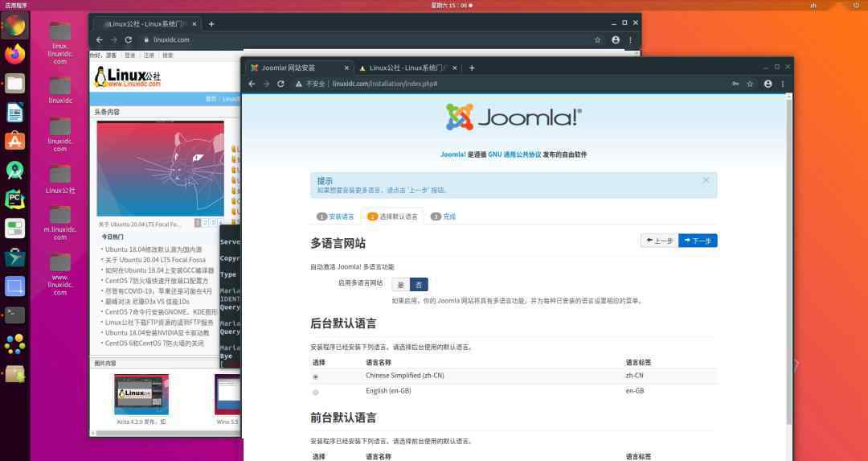868x461 pixels.
Task: Open step 1 安装语言 tab
Action: click(x=335, y=216)
